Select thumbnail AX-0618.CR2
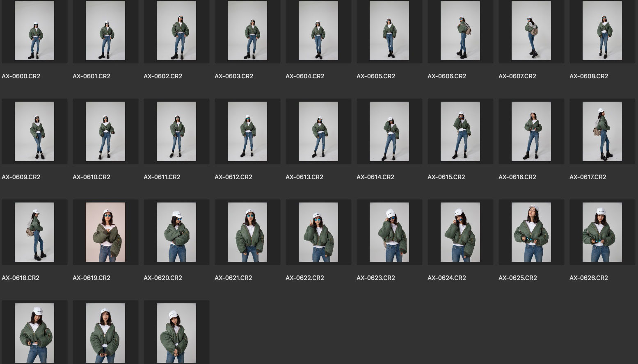Viewport: 638px width, 364px height. tap(34, 232)
